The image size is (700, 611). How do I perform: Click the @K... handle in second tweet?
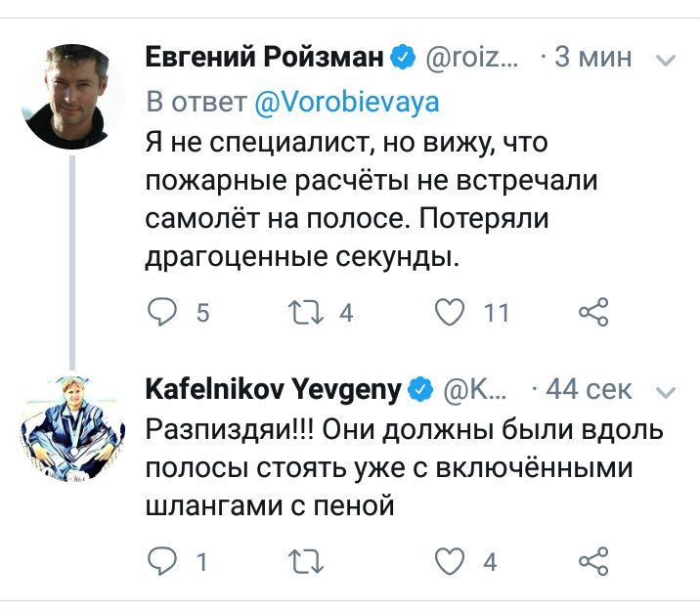(474, 390)
